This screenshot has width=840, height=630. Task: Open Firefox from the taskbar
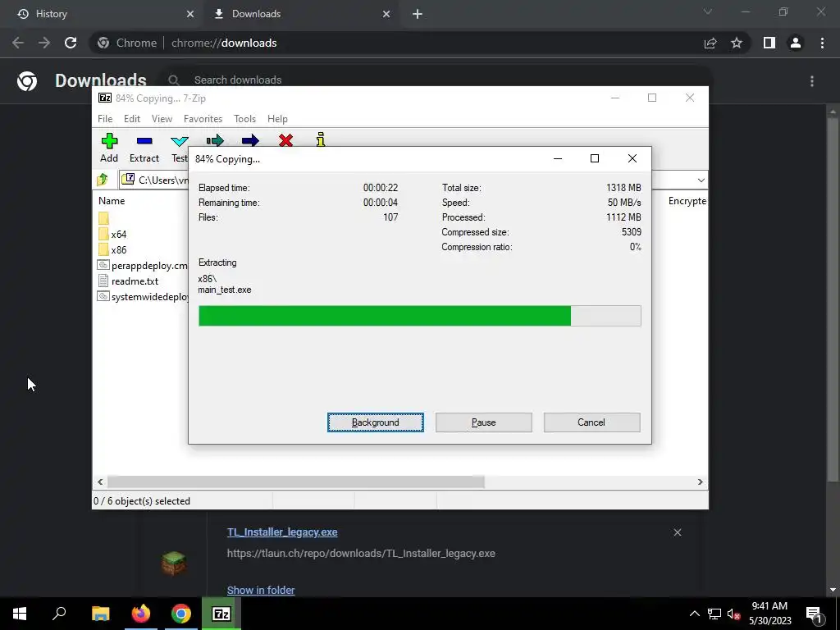point(141,614)
